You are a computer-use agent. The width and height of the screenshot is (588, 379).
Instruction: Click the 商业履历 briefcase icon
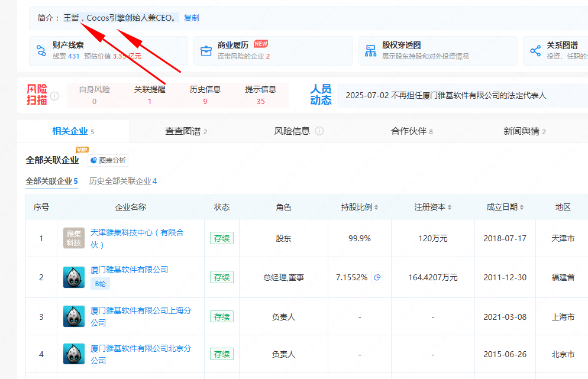206,51
